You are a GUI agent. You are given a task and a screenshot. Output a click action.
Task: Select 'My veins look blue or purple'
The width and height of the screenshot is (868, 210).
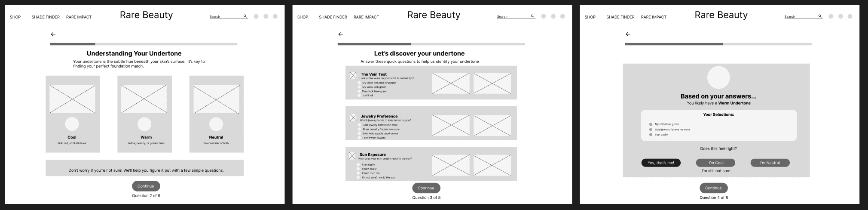360,83
